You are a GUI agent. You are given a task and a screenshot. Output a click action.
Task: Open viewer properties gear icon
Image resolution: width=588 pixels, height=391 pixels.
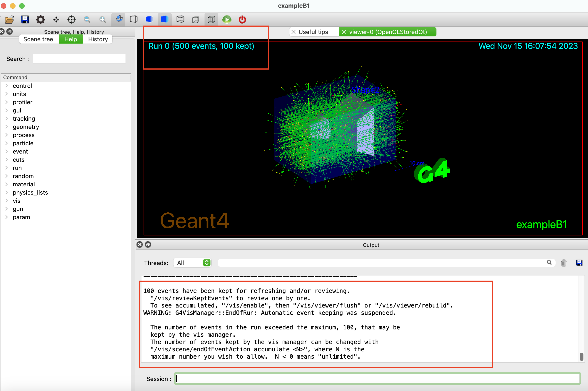(40, 19)
